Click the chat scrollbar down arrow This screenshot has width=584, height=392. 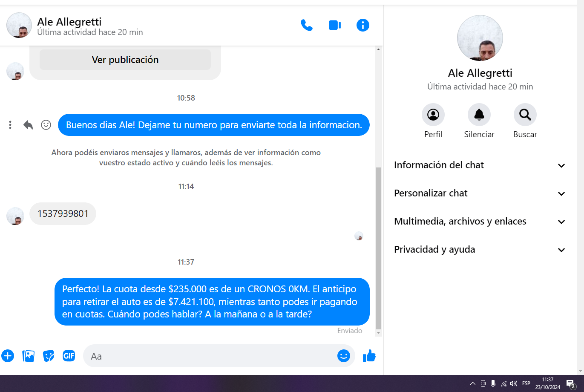tap(378, 333)
